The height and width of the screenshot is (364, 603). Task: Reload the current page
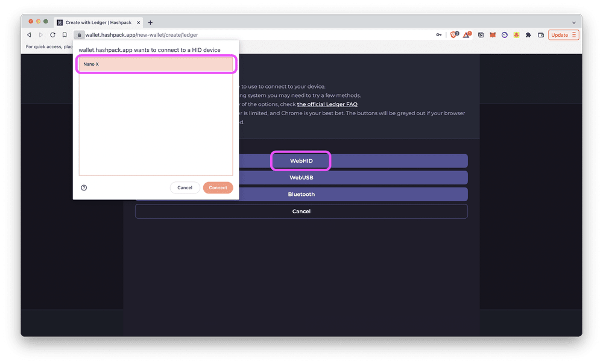pos(52,34)
